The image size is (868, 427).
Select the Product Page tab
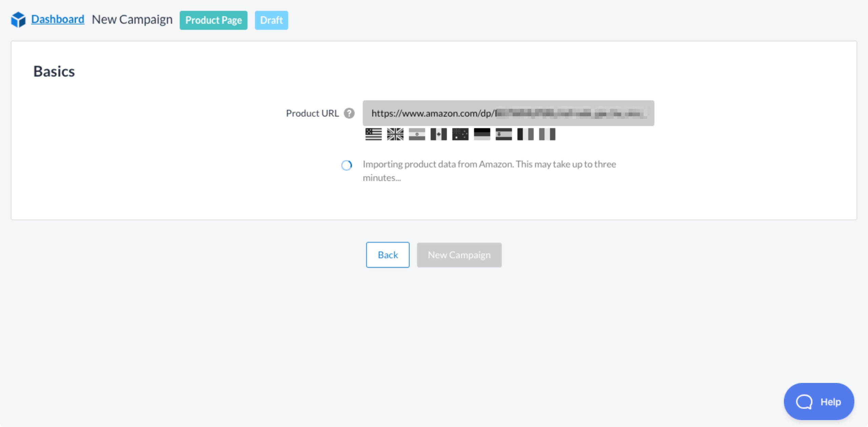click(214, 20)
